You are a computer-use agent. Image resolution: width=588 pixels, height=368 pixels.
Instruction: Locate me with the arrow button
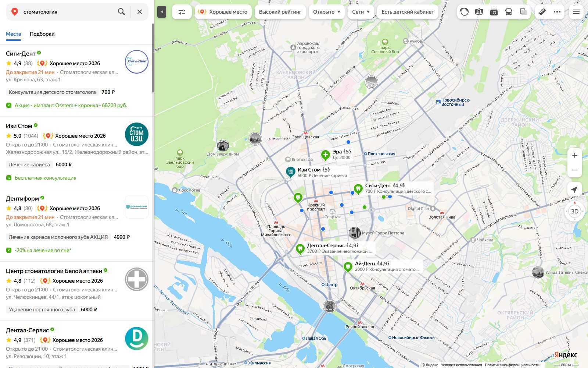point(574,190)
